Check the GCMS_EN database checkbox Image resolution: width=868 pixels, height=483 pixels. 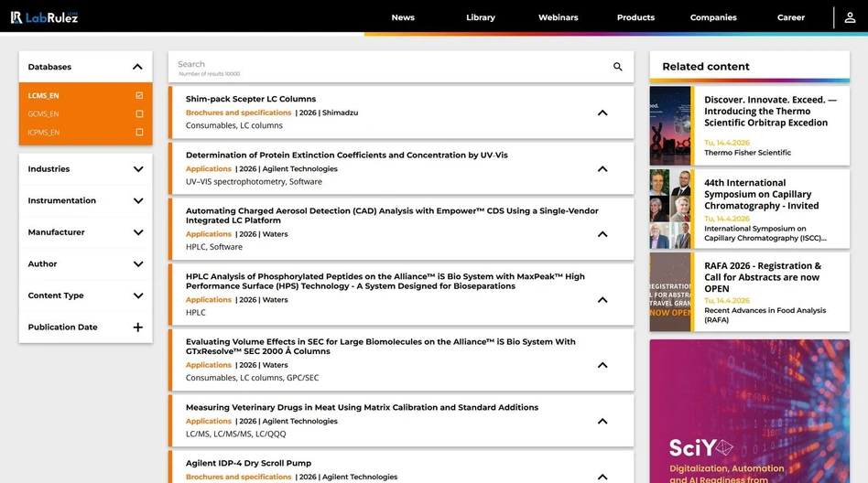[x=139, y=114]
